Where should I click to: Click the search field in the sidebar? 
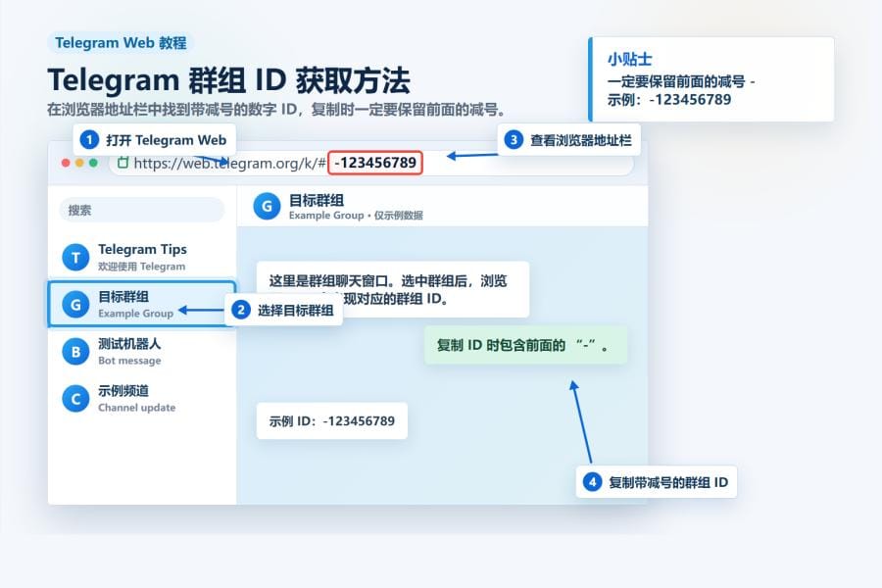pos(142,210)
